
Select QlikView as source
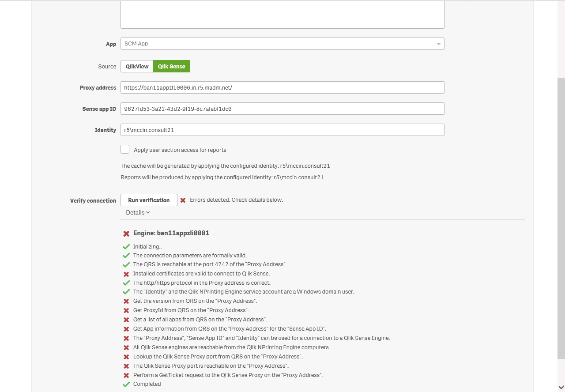click(137, 66)
